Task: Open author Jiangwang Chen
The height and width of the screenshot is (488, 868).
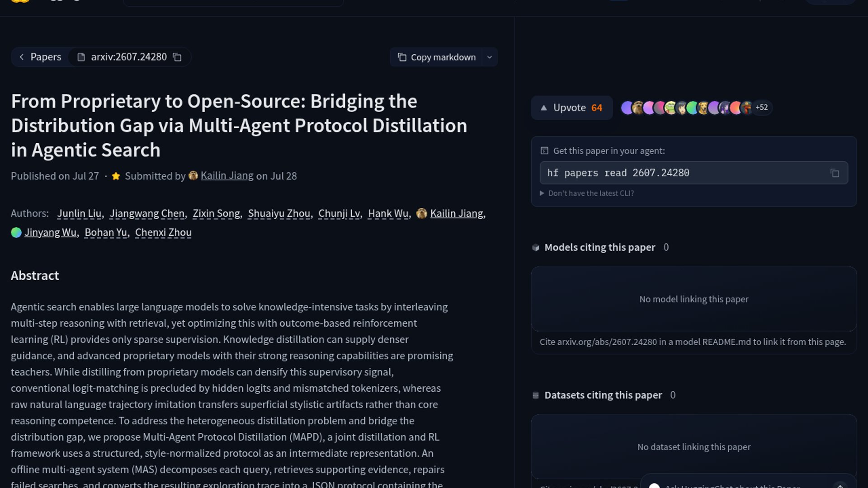Action: click(x=147, y=213)
